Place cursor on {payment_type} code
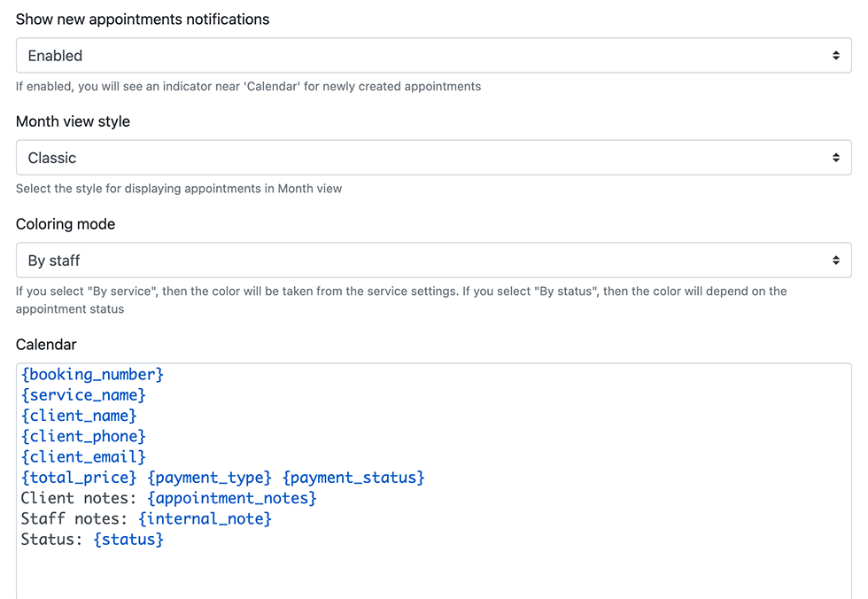The image size is (868, 599). pos(209,478)
